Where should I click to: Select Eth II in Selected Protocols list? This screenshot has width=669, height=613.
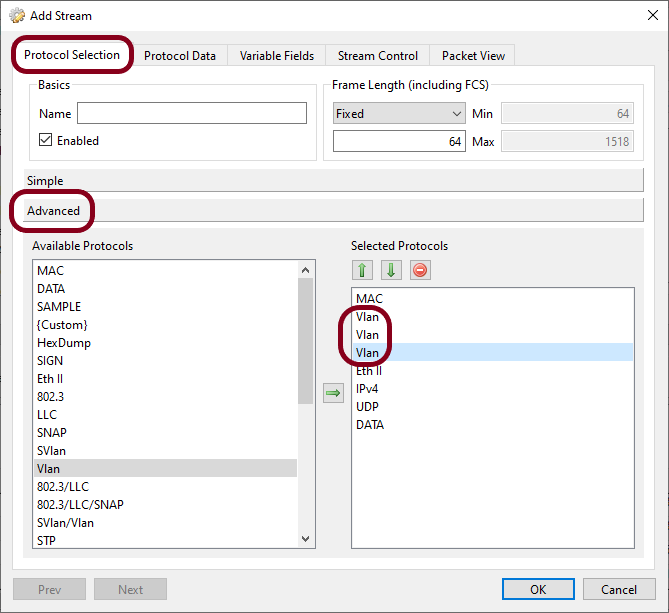pos(493,371)
